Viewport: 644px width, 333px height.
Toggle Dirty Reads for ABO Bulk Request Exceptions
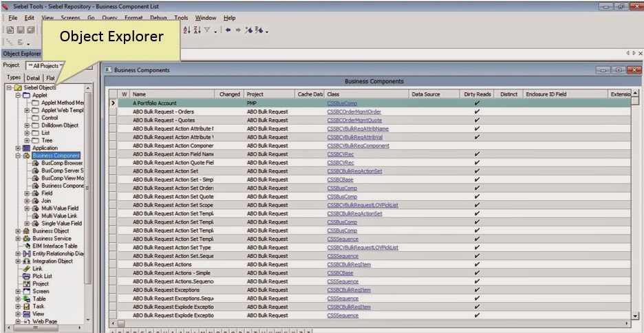(x=477, y=290)
